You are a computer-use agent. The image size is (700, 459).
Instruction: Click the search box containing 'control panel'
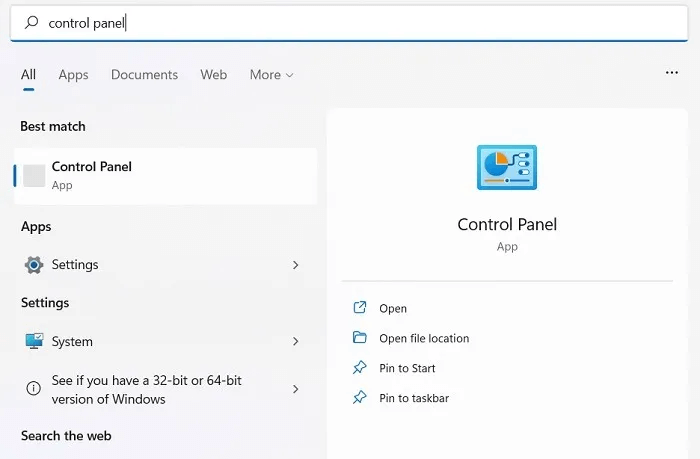click(x=350, y=22)
